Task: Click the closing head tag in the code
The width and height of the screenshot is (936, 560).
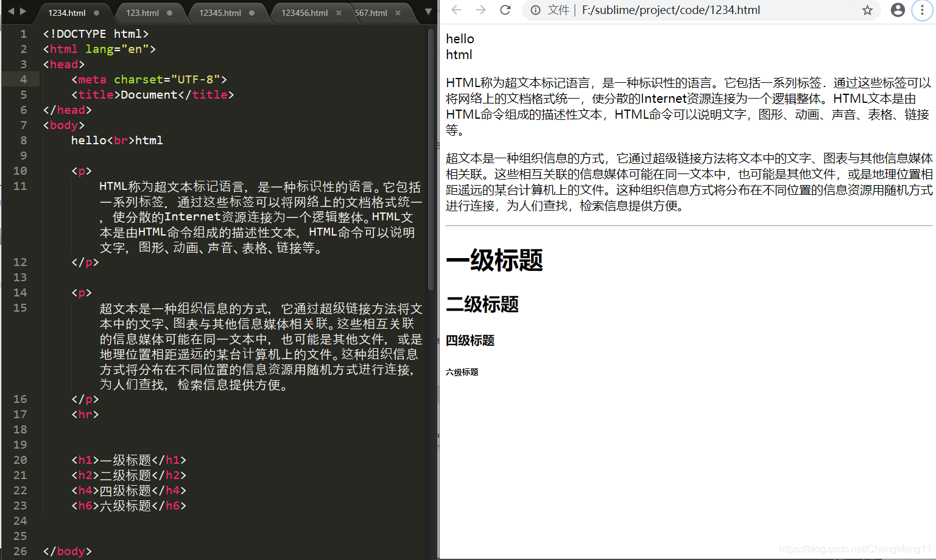Action: click(67, 110)
